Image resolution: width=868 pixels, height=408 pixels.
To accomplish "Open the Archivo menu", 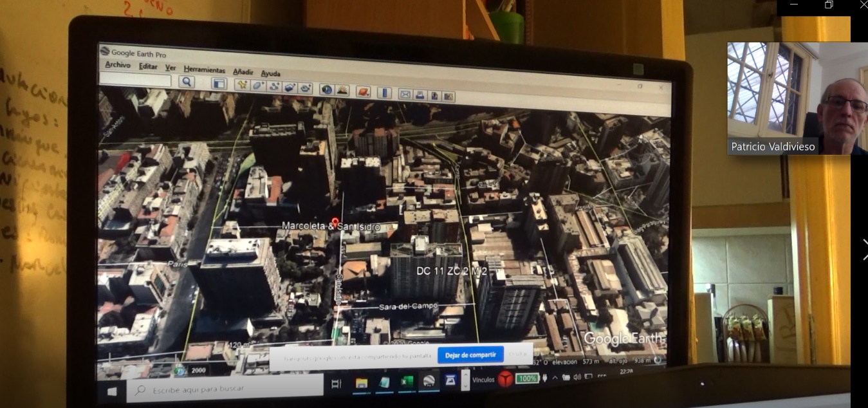I will [118, 65].
